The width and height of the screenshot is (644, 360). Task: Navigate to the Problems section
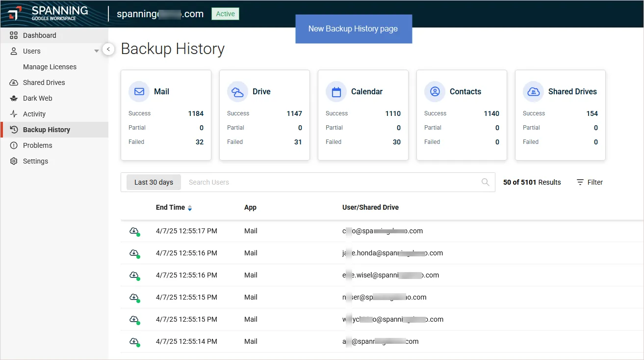[37, 145]
